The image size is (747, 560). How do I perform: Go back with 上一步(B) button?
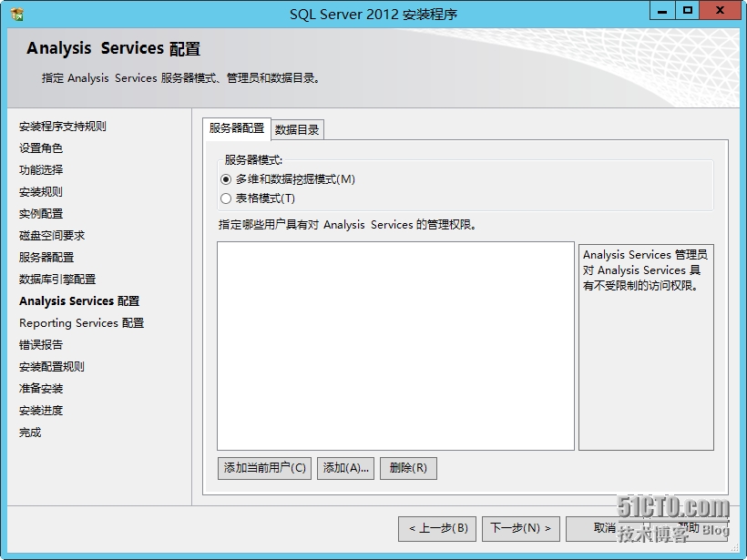pos(437,528)
